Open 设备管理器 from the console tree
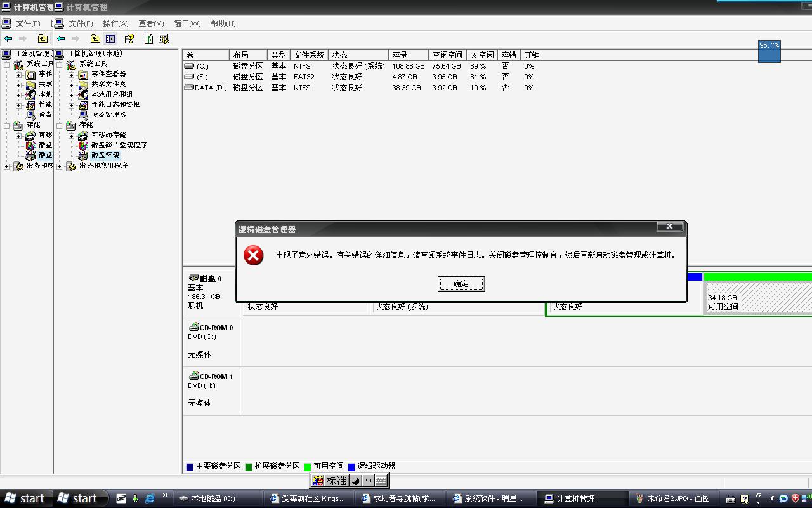 pyautogui.click(x=108, y=115)
